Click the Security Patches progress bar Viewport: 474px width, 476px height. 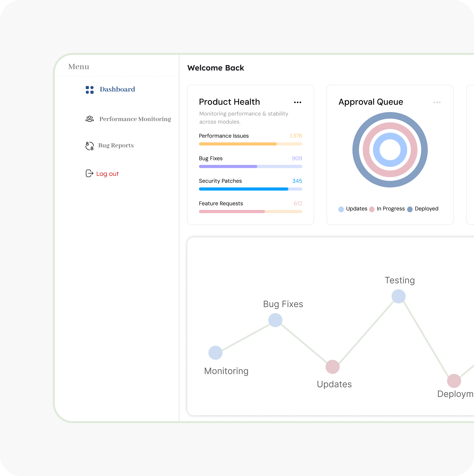click(250, 189)
